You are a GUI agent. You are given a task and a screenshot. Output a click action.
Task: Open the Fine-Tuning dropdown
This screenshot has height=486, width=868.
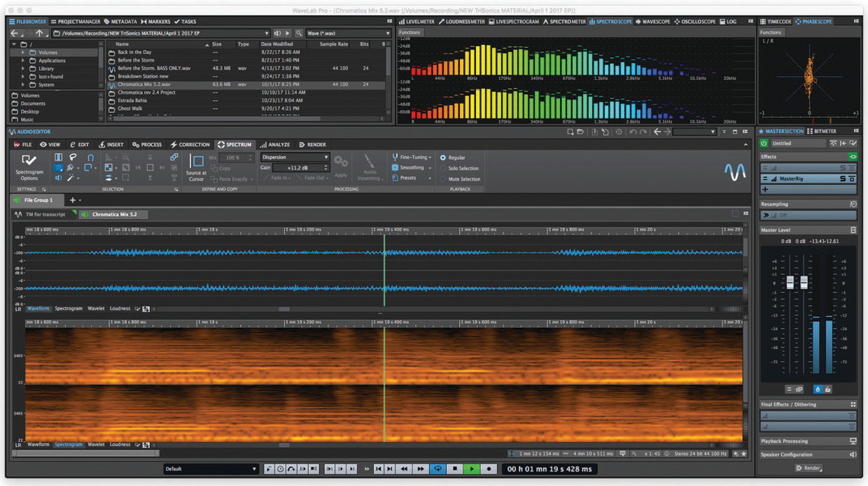[x=411, y=157]
